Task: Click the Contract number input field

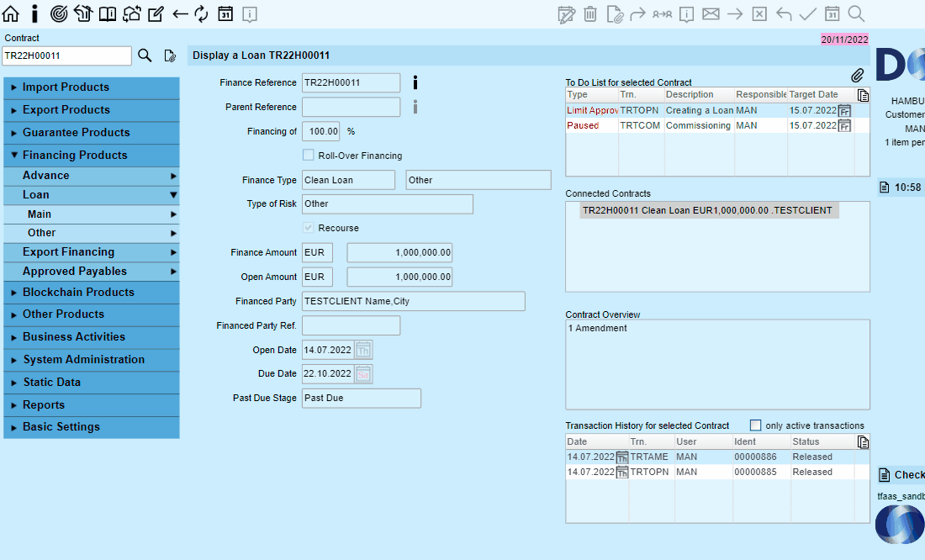Action: pyautogui.click(x=66, y=56)
